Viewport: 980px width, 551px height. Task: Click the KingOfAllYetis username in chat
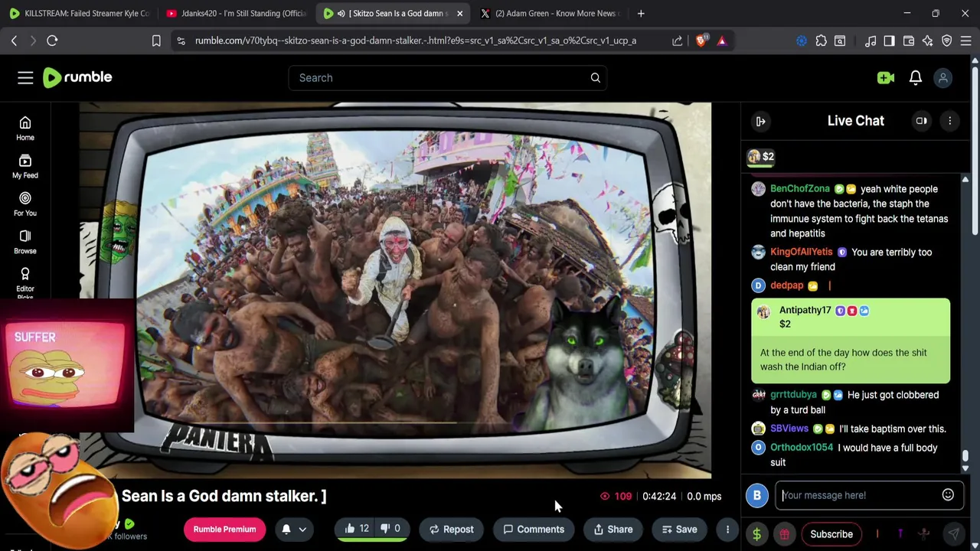(801, 252)
